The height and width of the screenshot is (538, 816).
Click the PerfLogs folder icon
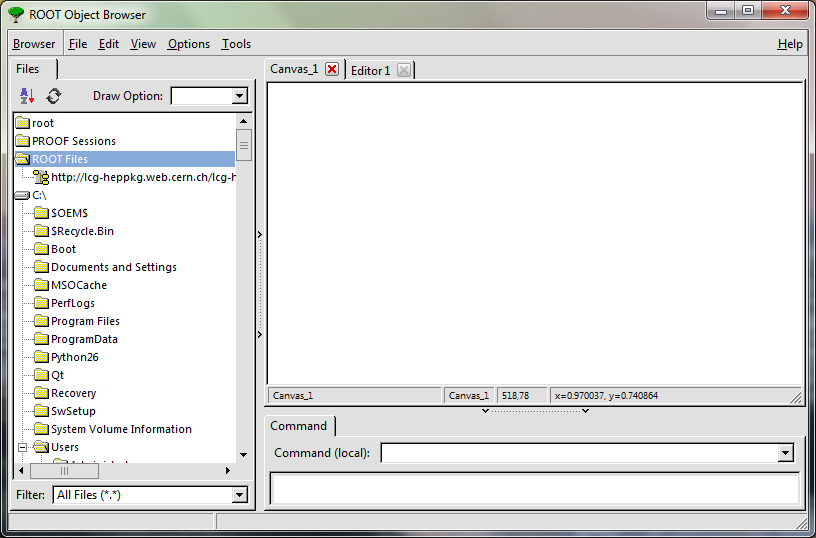42,303
